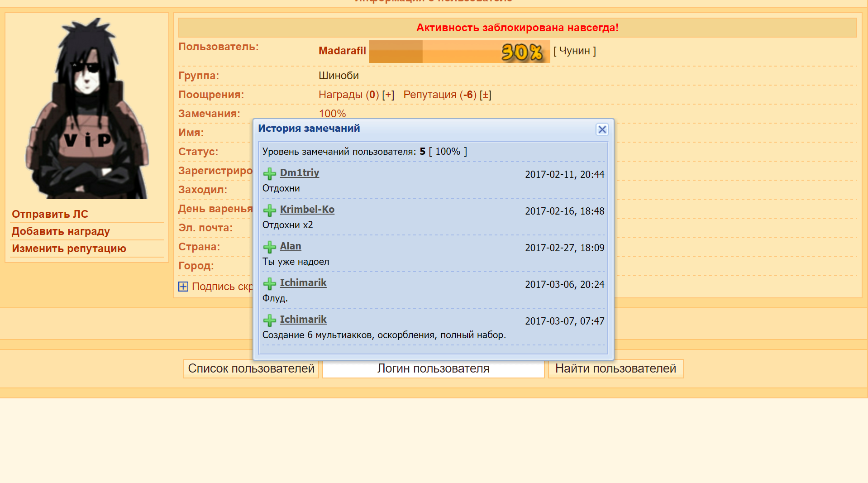Click Отправить ЛС link
Image resolution: width=868 pixels, height=483 pixels.
(50, 214)
